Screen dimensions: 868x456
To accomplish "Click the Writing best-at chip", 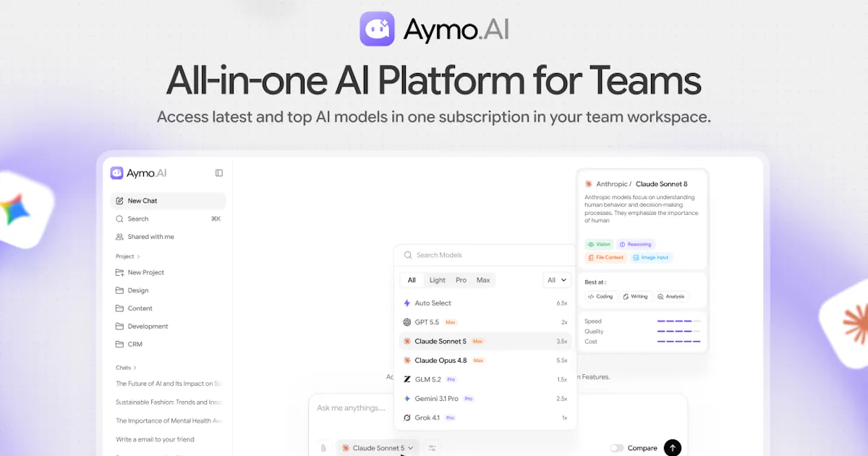I will click(636, 297).
